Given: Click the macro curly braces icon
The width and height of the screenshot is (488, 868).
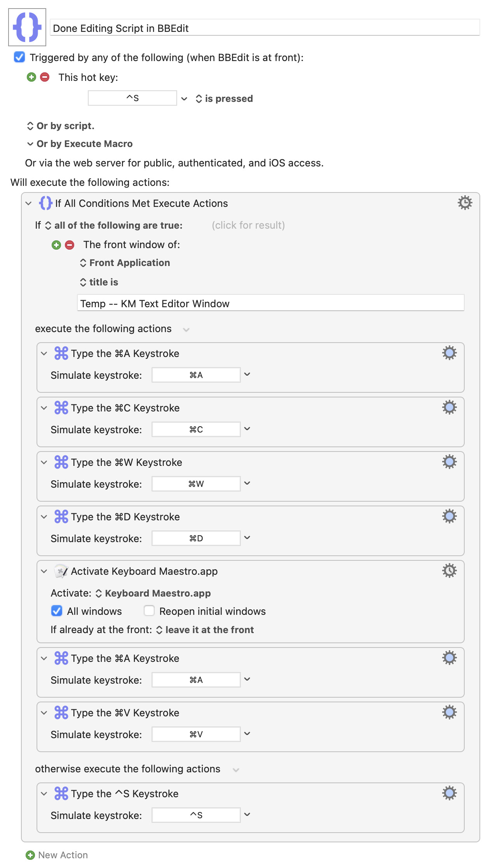Looking at the screenshot, I should click(x=27, y=27).
